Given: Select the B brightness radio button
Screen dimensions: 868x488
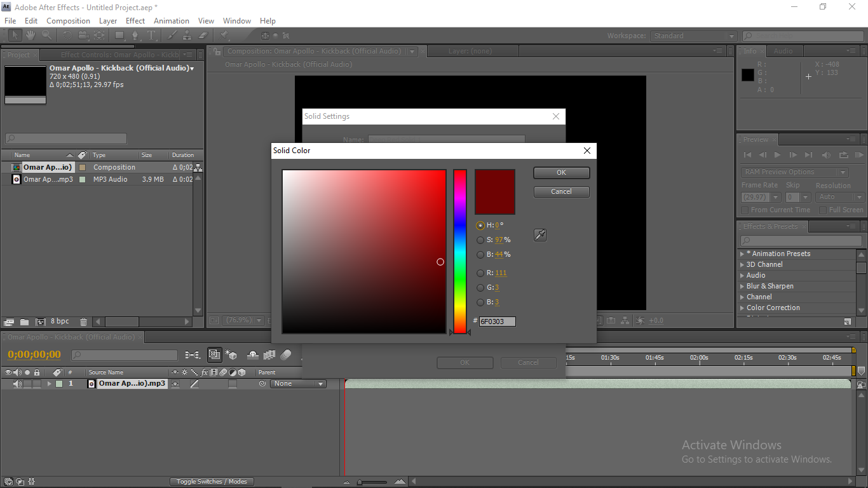Looking at the screenshot, I should pyautogui.click(x=480, y=255).
